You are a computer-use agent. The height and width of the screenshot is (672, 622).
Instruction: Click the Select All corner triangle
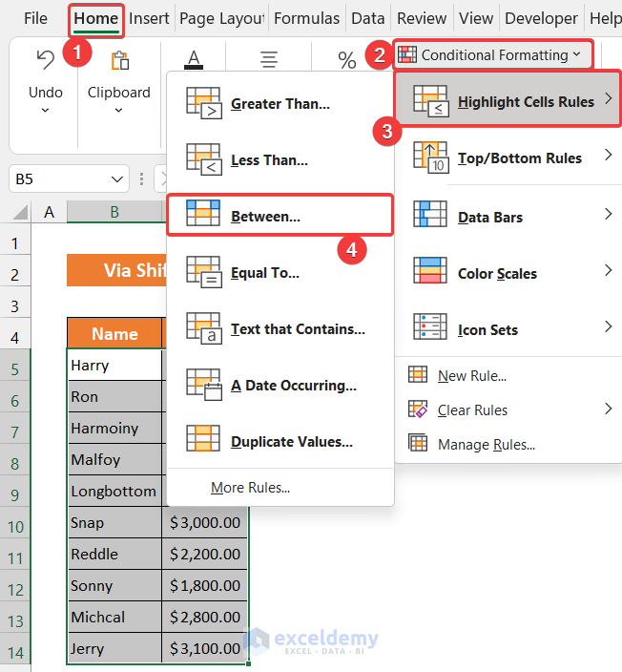[x=21, y=212]
